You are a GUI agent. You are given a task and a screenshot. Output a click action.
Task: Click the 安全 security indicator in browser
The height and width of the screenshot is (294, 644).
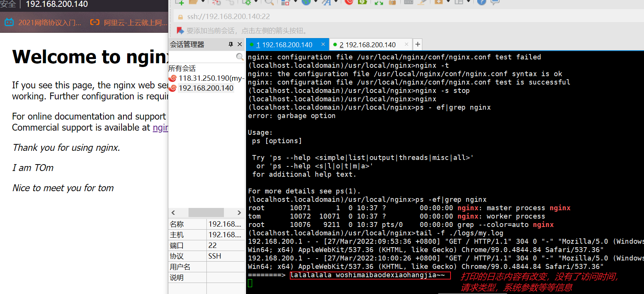(8, 4)
